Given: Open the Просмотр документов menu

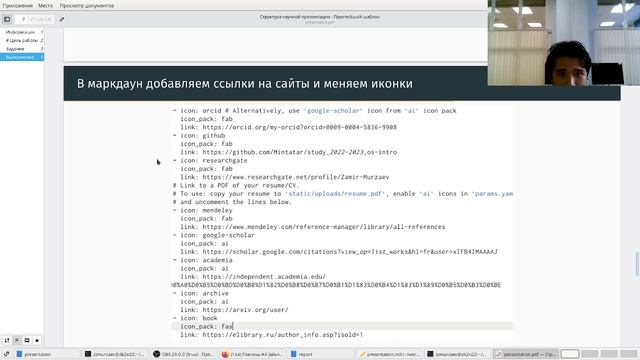Looking at the screenshot, I should [87, 6].
